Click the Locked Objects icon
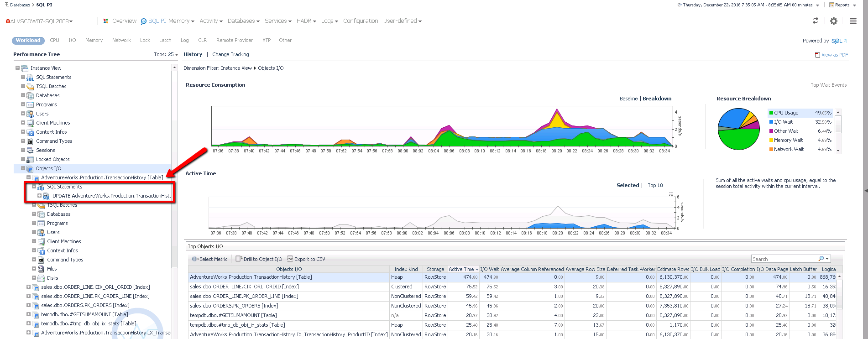 click(x=30, y=160)
